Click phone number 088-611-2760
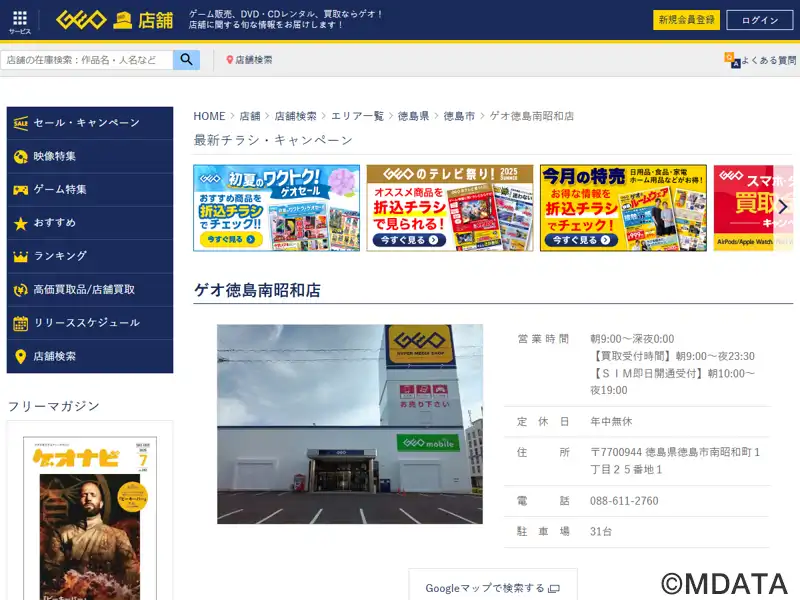The height and width of the screenshot is (600, 800). point(624,501)
